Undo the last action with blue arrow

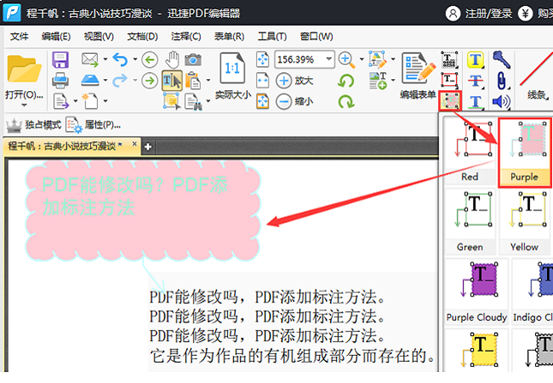coord(121,60)
